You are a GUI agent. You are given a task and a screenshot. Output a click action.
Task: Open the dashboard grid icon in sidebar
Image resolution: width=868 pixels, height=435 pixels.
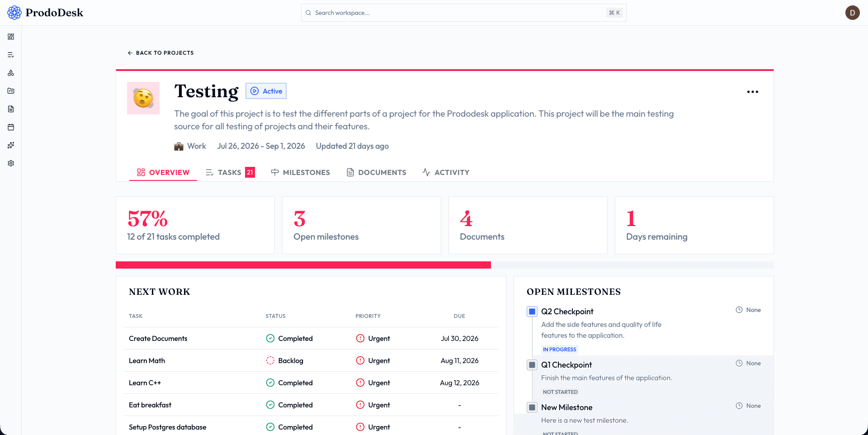(11, 37)
